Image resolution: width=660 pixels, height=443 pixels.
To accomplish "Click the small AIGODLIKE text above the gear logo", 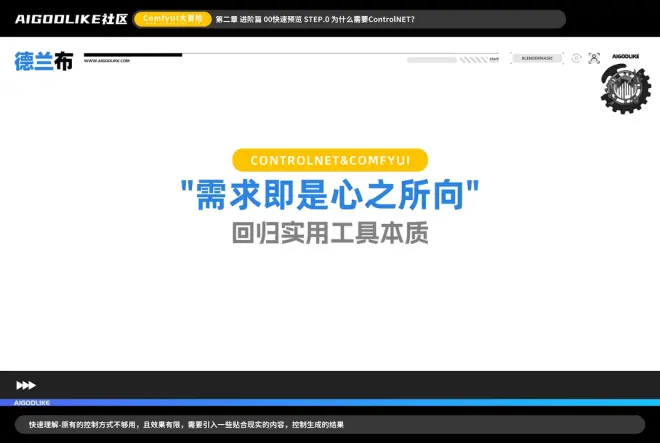I will coord(619,57).
